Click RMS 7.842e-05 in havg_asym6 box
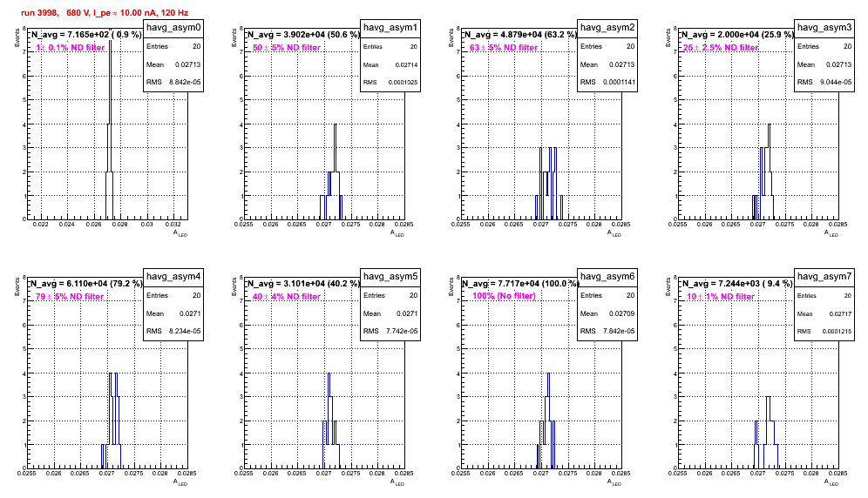This screenshot has height=498, width=868. click(607, 331)
